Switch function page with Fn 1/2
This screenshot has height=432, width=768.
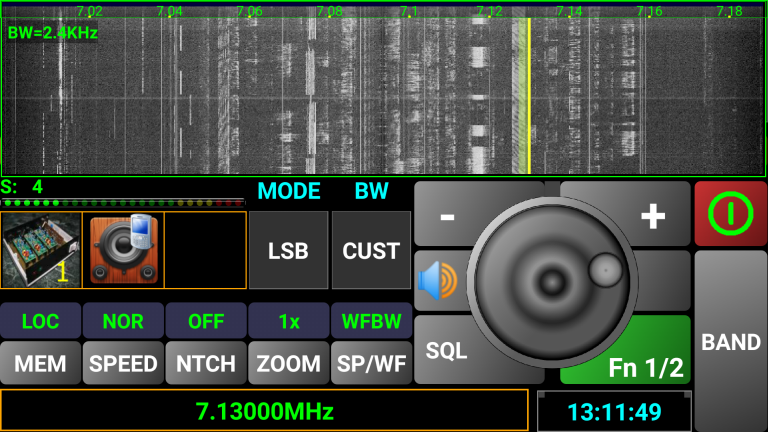(x=646, y=367)
